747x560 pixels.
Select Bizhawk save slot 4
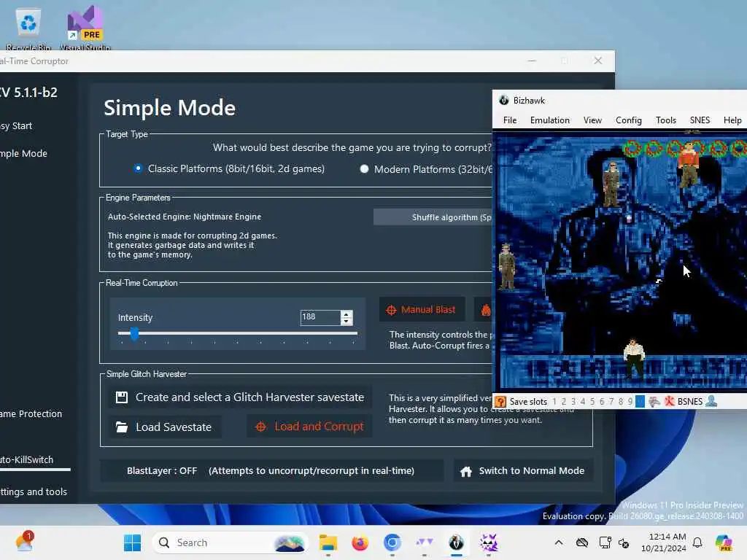[x=583, y=402]
